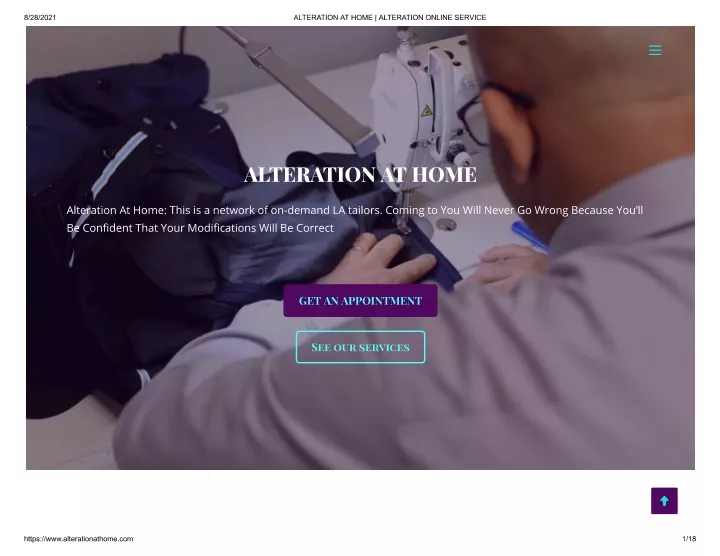Viewport: 720px width, 556px height.
Task: Click the 8/28/2021 date in the header
Action: (x=40, y=17)
